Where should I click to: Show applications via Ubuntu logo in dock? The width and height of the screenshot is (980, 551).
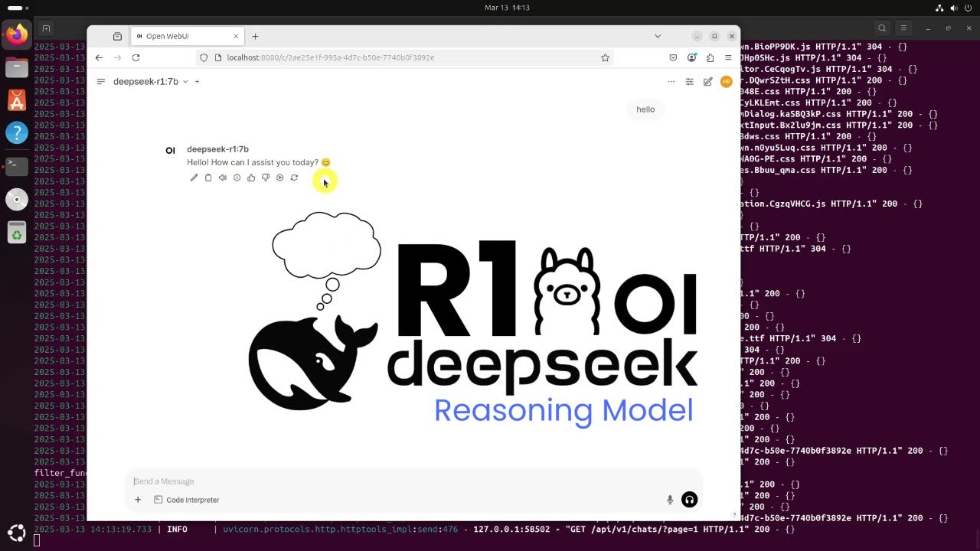[16, 533]
